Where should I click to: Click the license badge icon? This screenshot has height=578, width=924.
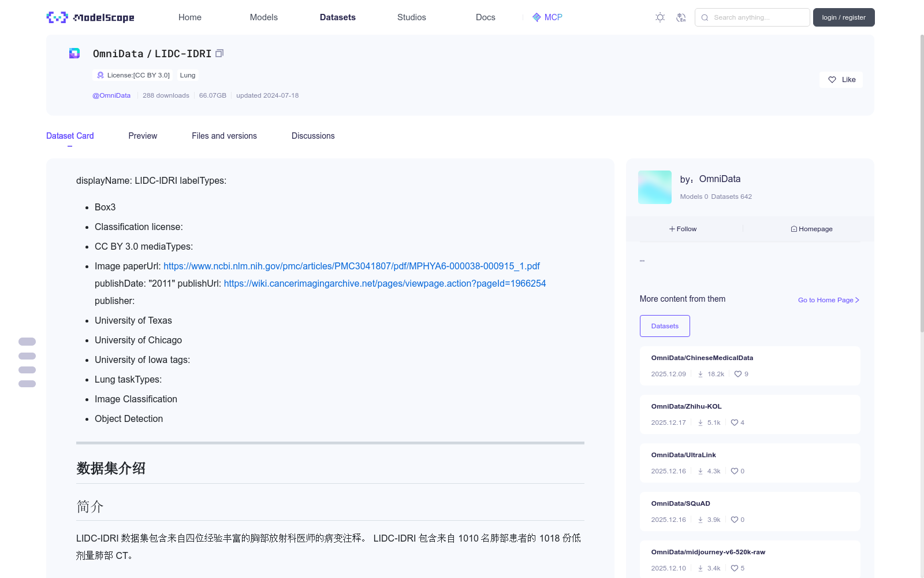tap(100, 75)
